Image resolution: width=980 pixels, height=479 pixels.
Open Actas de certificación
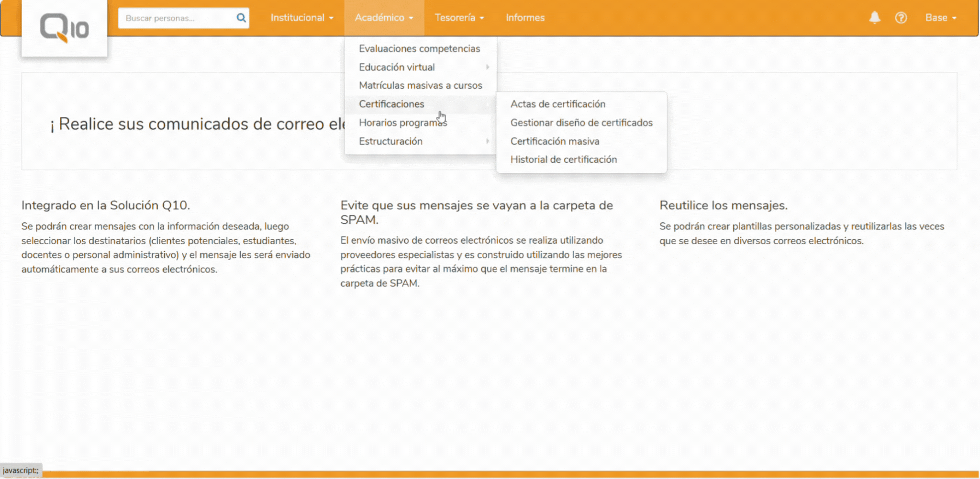(x=557, y=104)
